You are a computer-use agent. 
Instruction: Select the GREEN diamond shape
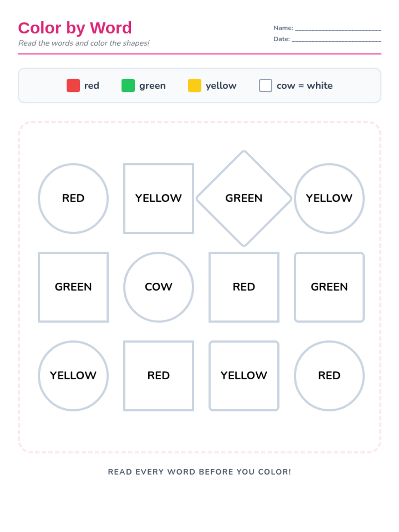244,199
